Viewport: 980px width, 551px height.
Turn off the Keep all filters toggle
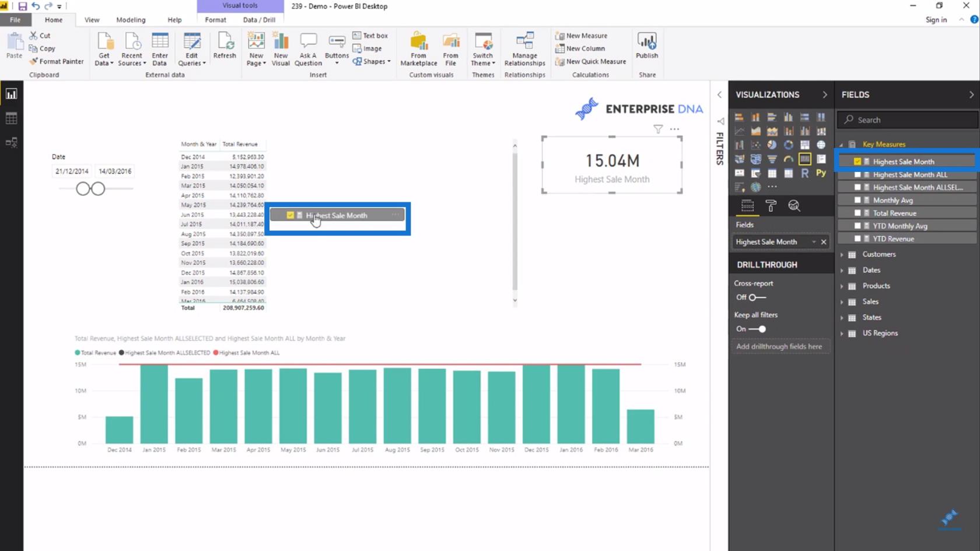757,329
